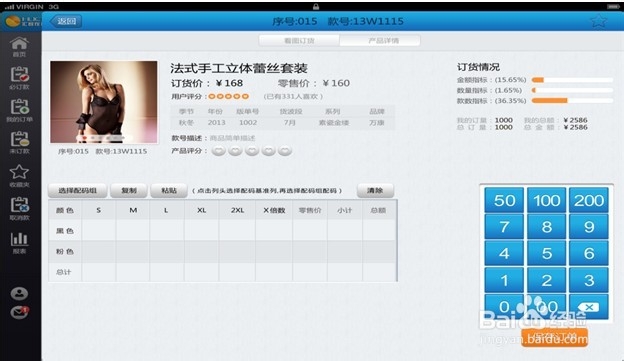Tap keypad digit 5
The width and height of the screenshot is (624, 361).
point(546,254)
